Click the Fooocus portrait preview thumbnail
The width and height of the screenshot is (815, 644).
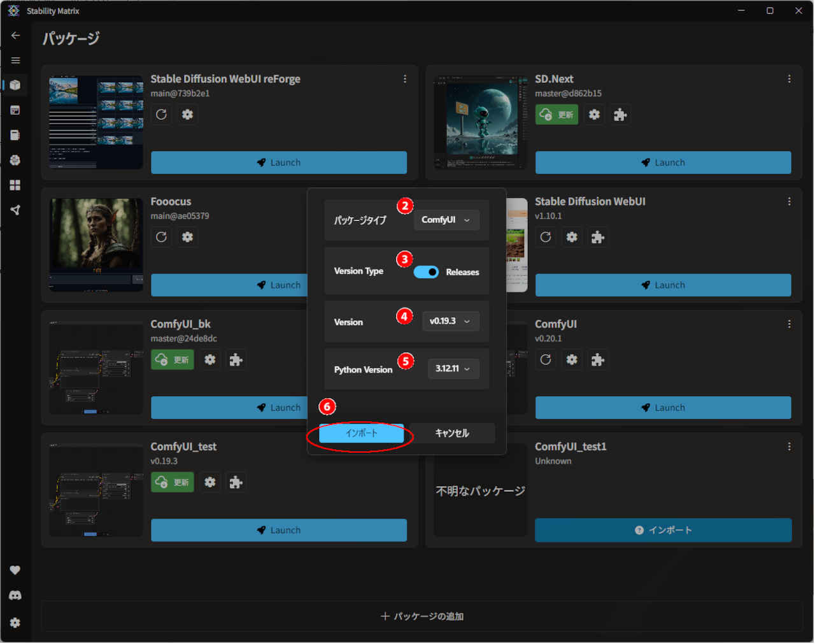point(96,245)
